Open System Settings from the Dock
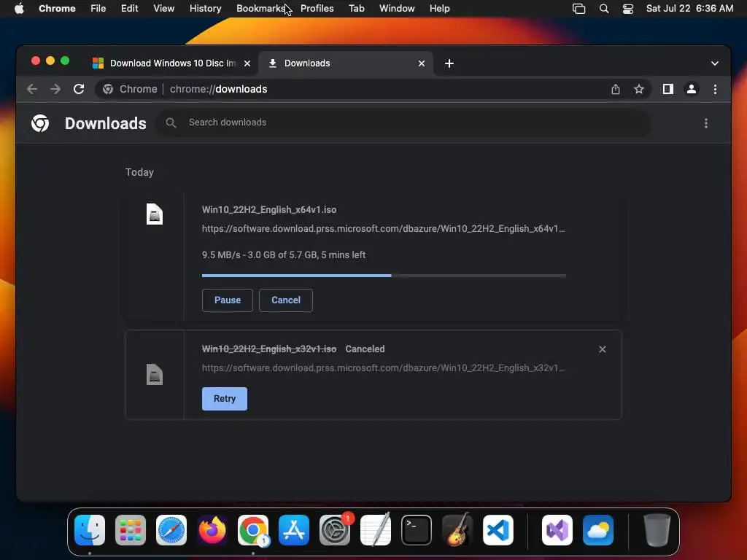The width and height of the screenshot is (747, 560). tap(335, 530)
